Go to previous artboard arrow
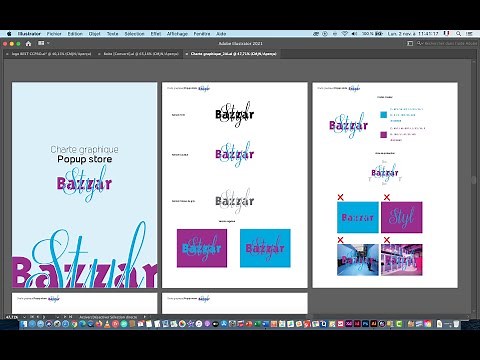Image resolution: width=480 pixels, height=360 pixels. point(38,317)
